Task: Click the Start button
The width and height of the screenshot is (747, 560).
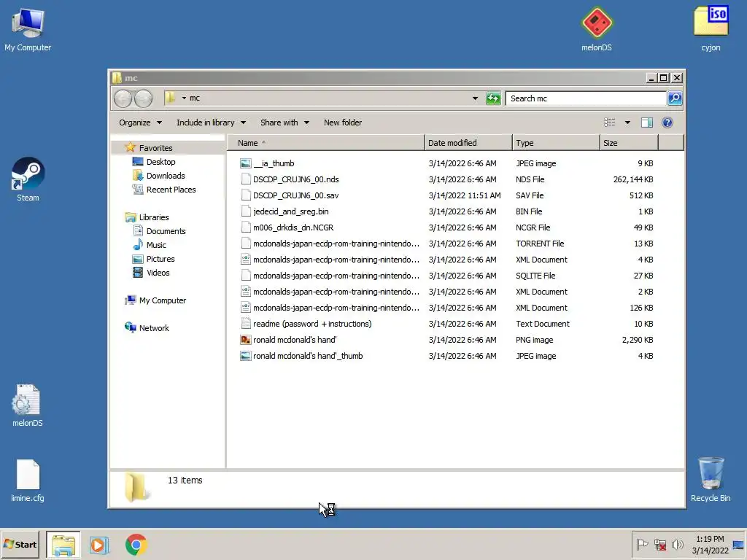Action: tap(20, 544)
